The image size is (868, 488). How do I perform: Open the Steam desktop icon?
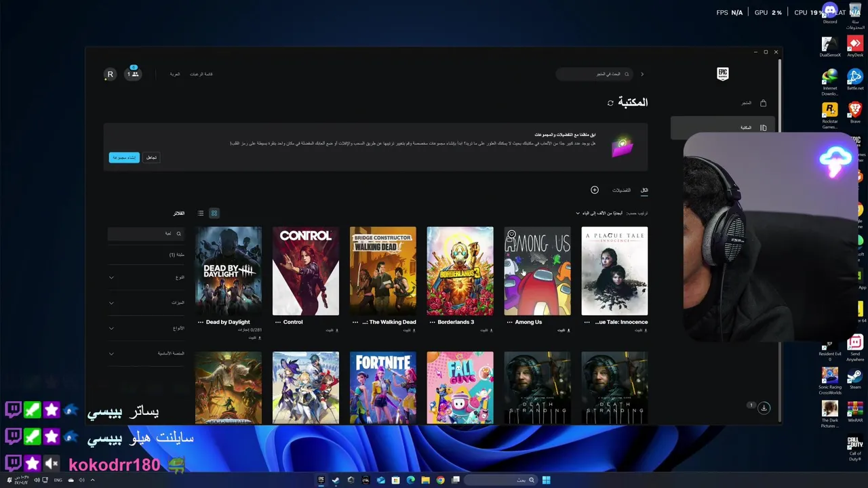click(855, 378)
